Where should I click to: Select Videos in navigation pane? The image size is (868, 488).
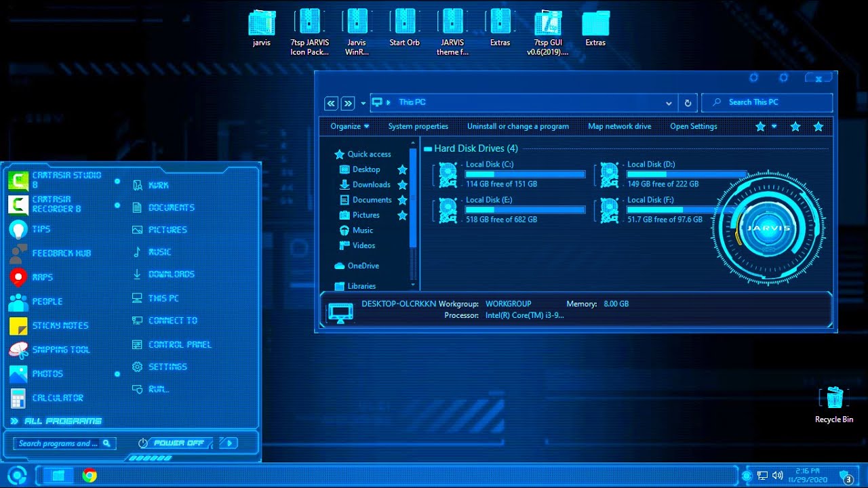pos(357,245)
